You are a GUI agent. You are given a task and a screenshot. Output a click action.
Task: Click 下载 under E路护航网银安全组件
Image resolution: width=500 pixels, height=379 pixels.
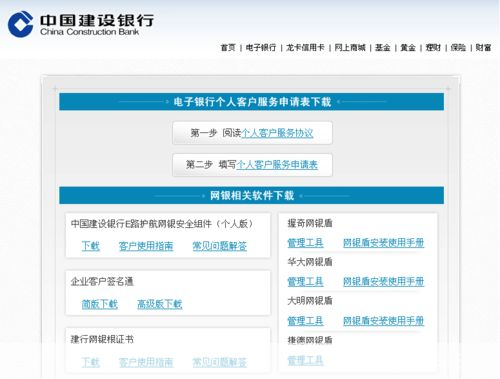coord(91,246)
